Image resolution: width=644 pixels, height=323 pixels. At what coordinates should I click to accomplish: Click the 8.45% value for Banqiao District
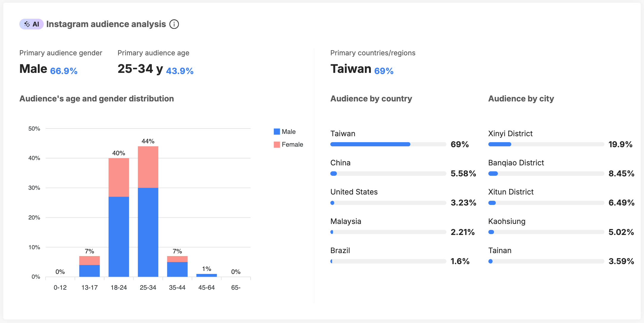point(621,174)
